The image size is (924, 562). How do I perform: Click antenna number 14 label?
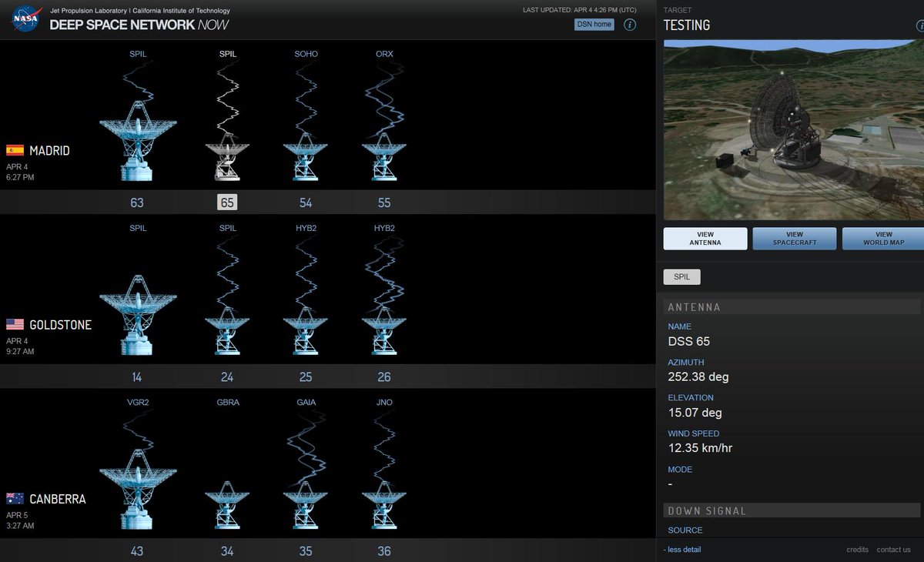coord(137,376)
